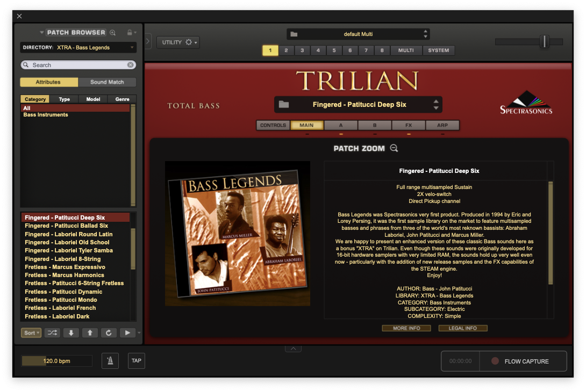The width and height of the screenshot is (586, 392).
Task: Open the FX tab
Action: point(409,126)
